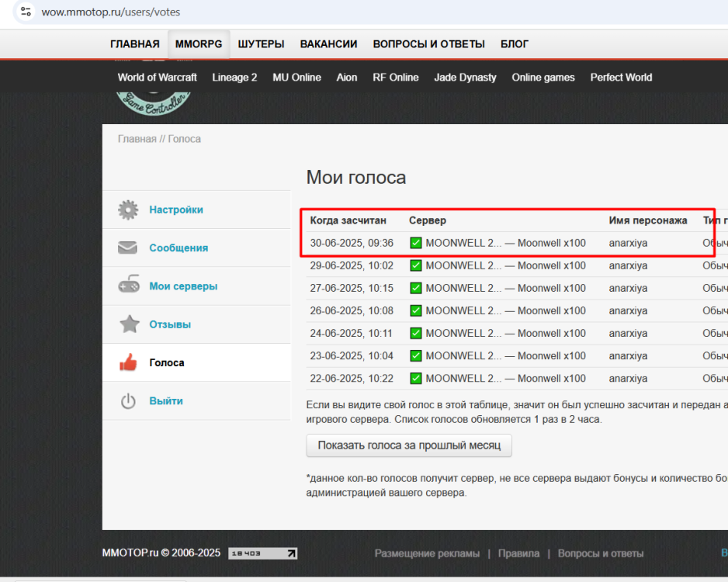Click the gear icon beside Настройки
The width and height of the screenshot is (728, 582).
[128, 210]
